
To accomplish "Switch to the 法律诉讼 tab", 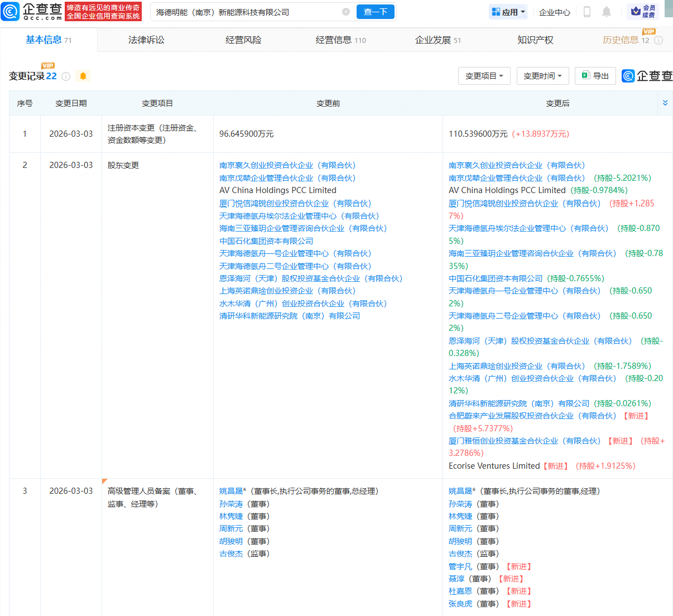I will (146, 40).
